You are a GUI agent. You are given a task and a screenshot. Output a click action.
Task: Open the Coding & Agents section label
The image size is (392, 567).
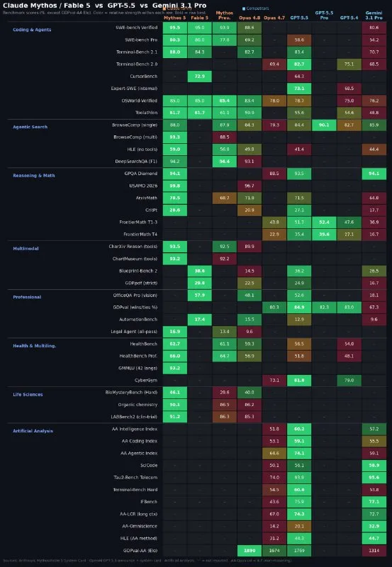point(32,30)
